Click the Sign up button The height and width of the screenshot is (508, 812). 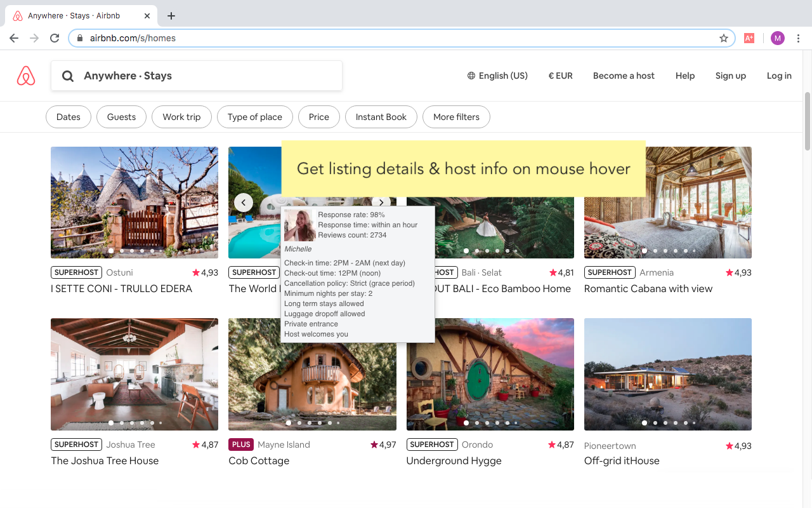(730, 76)
